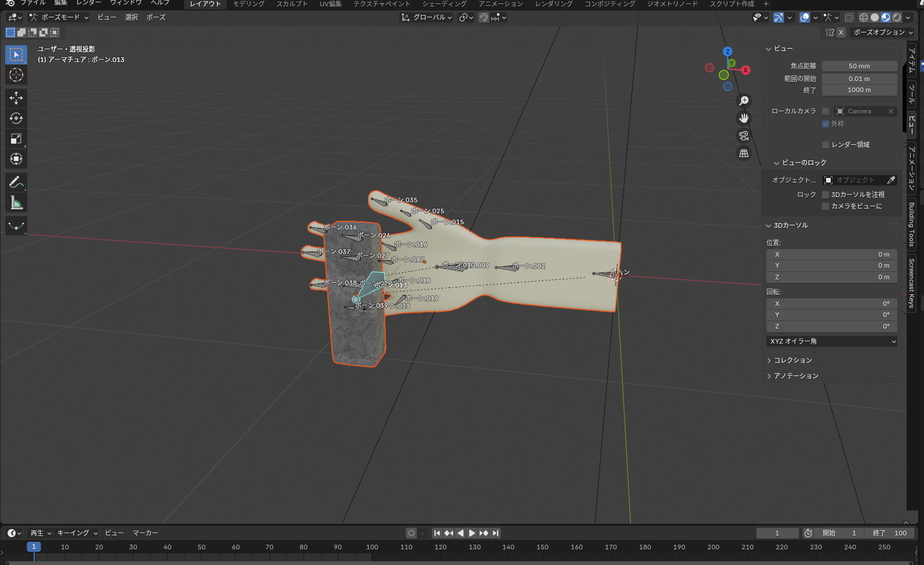Open the ポーズ header menu
Viewport: 924px width, 565px height.
point(156,17)
